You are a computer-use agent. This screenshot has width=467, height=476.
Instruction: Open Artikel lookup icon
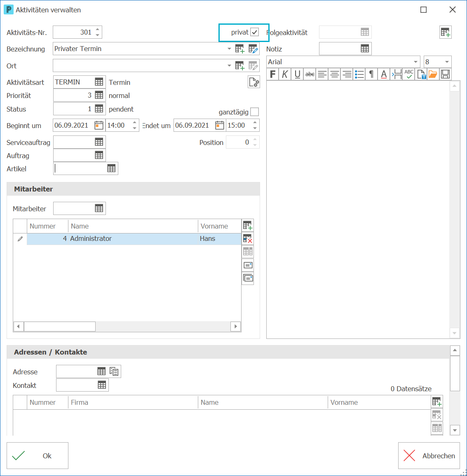pyautogui.click(x=112, y=168)
